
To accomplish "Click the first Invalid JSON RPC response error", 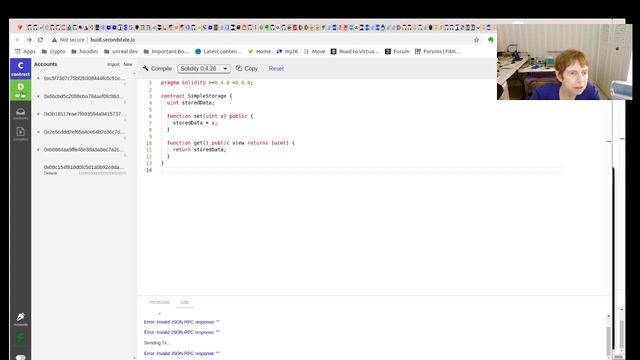I will pos(182,322).
